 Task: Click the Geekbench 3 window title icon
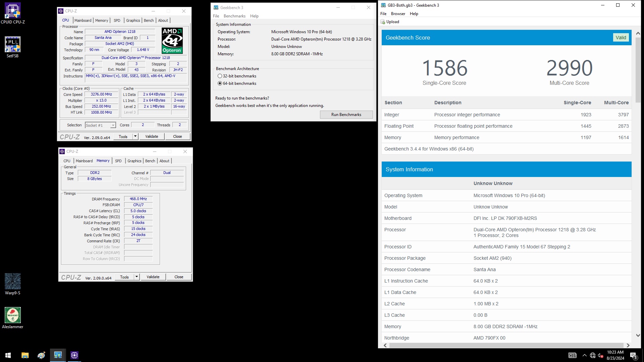coord(216,7)
